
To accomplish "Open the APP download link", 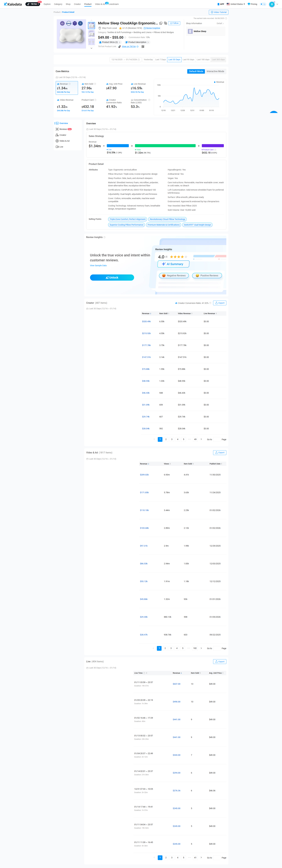I will click(x=221, y=4).
